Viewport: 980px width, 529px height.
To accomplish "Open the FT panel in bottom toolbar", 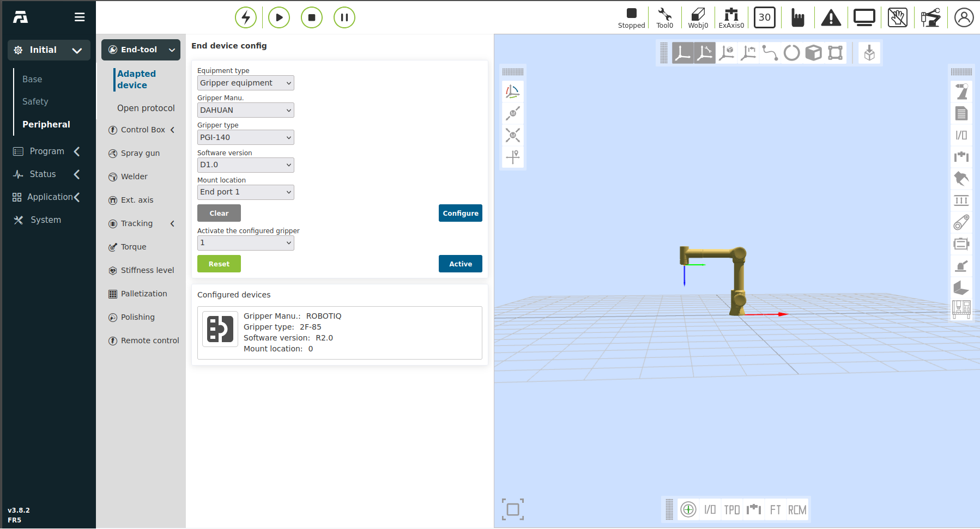I will [x=775, y=510].
